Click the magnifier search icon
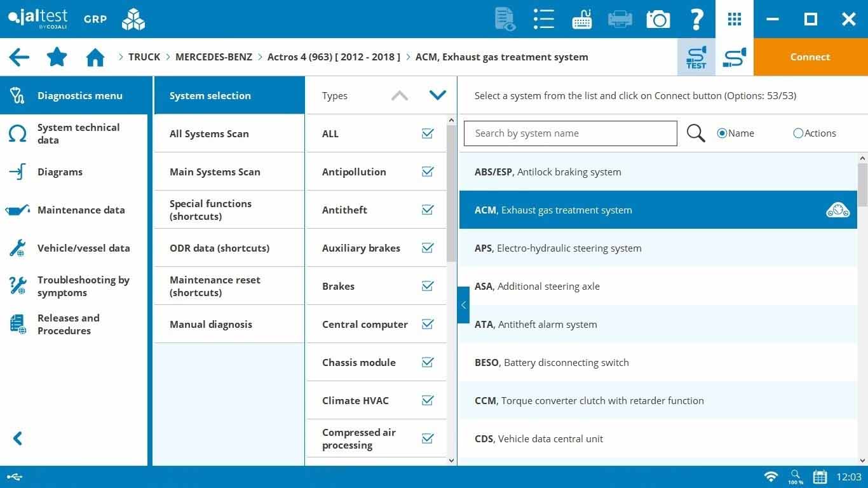 (696, 133)
